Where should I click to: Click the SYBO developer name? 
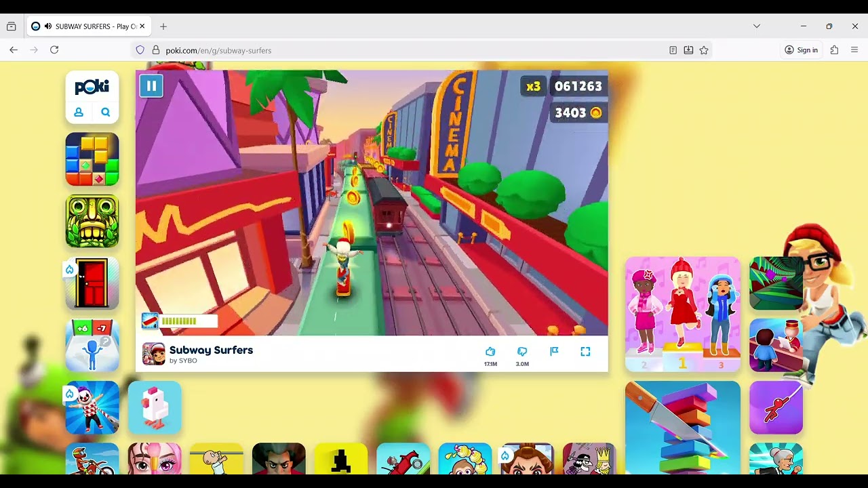(188, 361)
